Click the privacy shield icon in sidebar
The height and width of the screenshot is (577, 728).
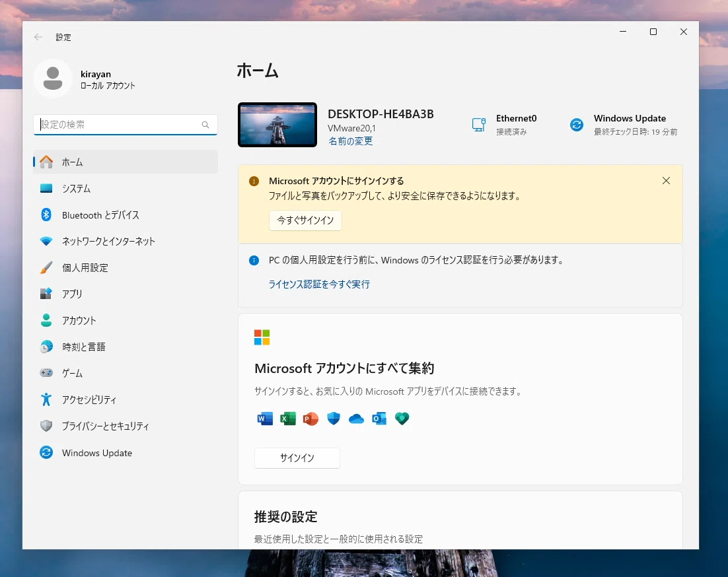coord(46,426)
